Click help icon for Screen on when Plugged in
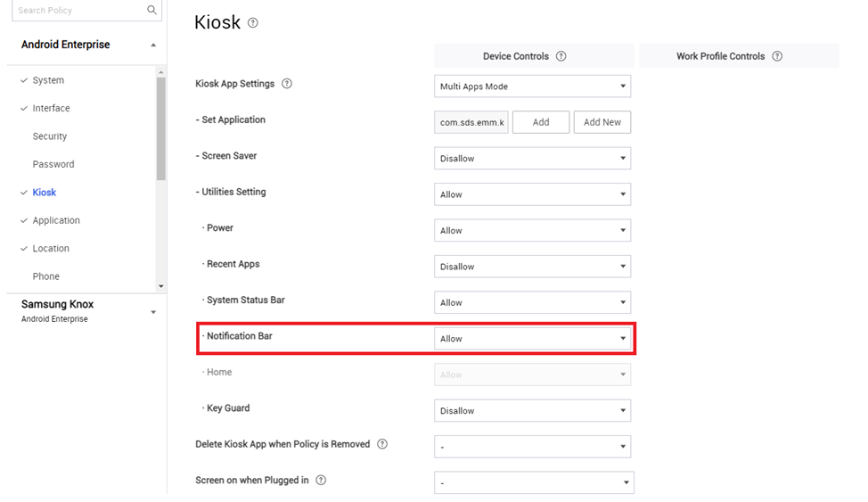 [321, 481]
